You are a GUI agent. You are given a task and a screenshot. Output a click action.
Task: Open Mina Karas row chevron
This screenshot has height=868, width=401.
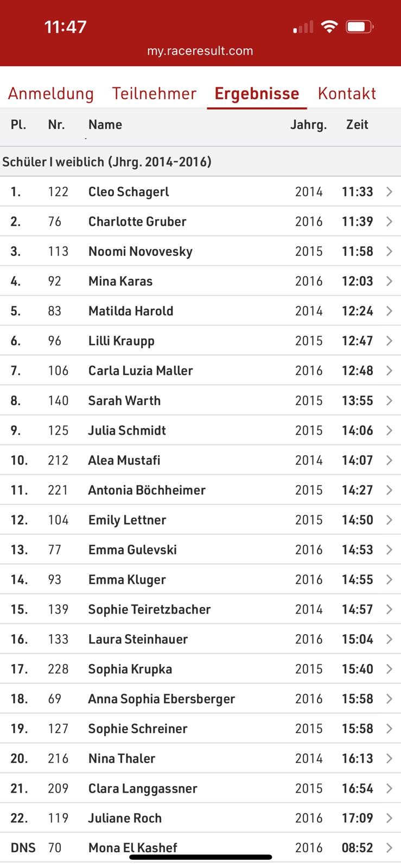click(x=389, y=281)
